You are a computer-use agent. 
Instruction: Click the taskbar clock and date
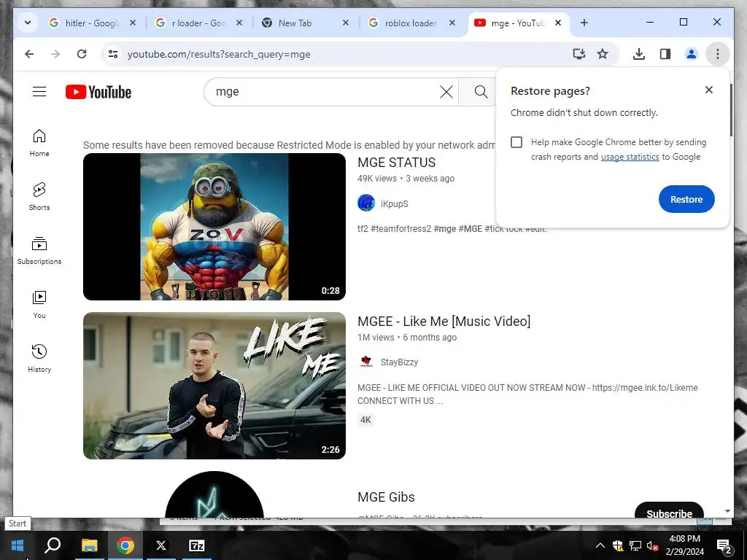coord(684,545)
